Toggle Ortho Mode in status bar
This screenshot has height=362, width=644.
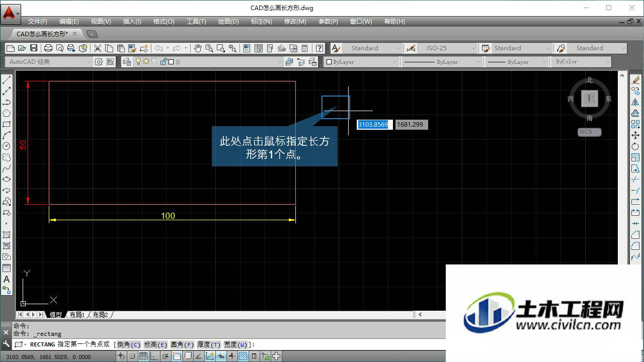[x=154, y=356]
